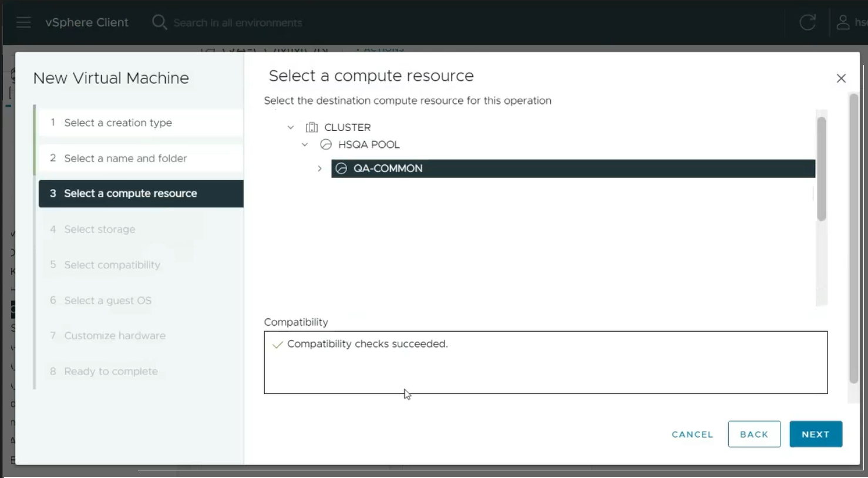Go to step 2 Select a name and folder
868x478 pixels.
tap(125, 158)
